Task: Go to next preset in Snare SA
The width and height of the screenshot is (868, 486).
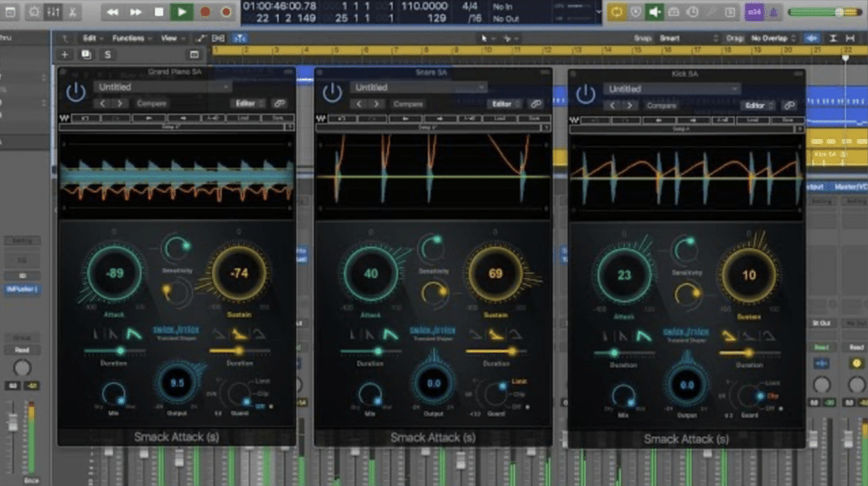Action: pos(376,104)
